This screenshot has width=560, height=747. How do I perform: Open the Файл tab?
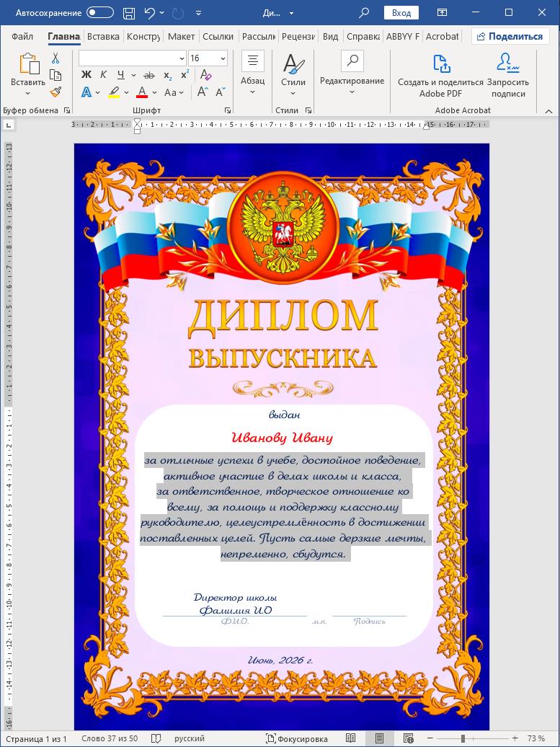pos(22,37)
